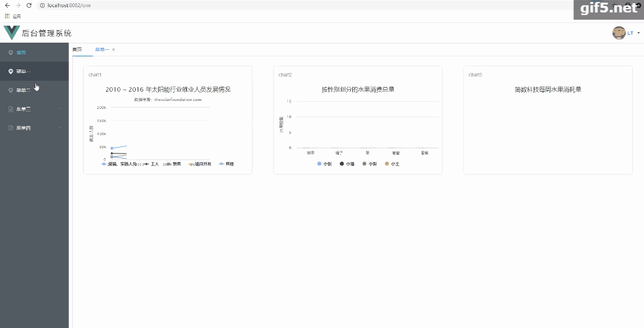This screenshot has height=328, width=644.
Task: Click the 梨 category on chart2 axis
Action: coord(367,152)
